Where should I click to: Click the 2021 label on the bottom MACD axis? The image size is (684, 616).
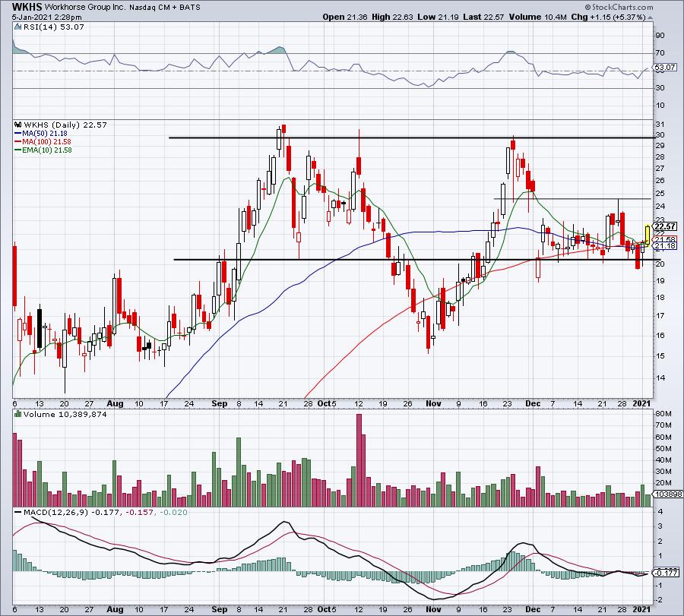[641, 609]
